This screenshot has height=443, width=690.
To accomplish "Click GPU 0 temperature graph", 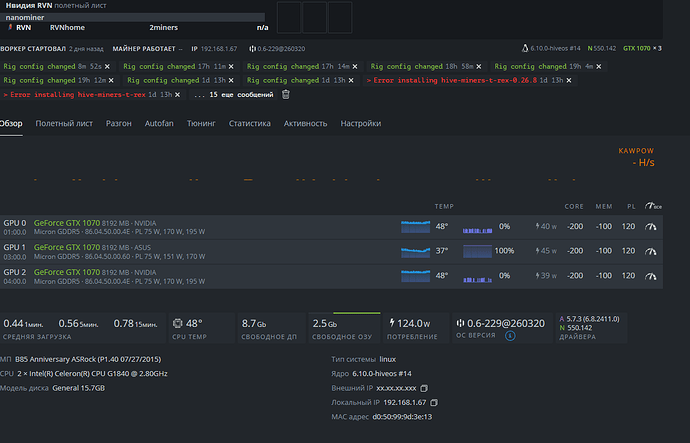I will 415,227.
